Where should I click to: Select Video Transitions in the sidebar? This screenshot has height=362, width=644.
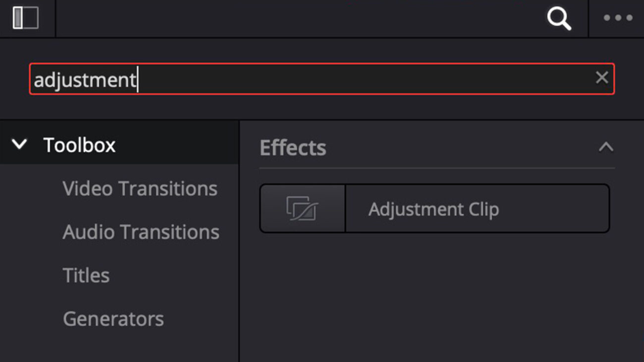click(140, 189)
